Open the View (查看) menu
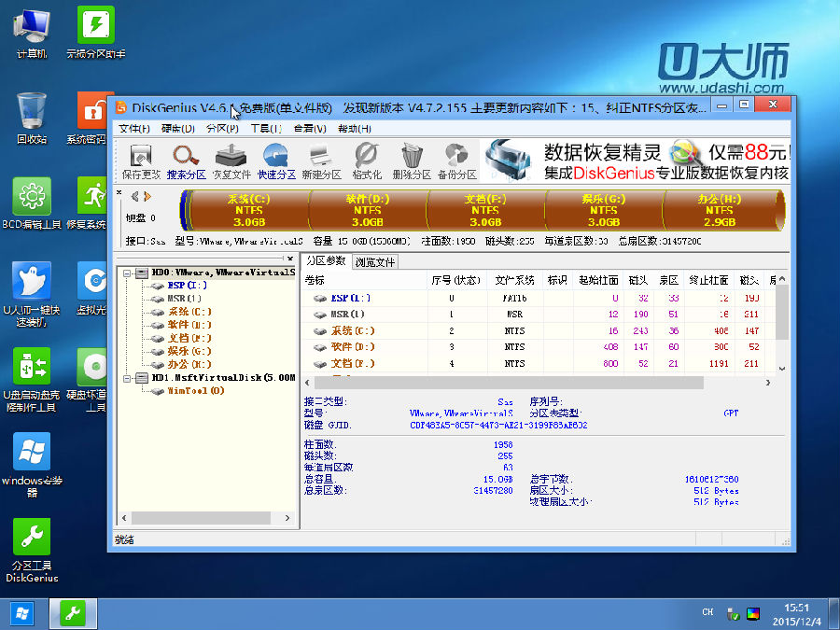Viewport: 840px width, 630px height. coord(310,129)
